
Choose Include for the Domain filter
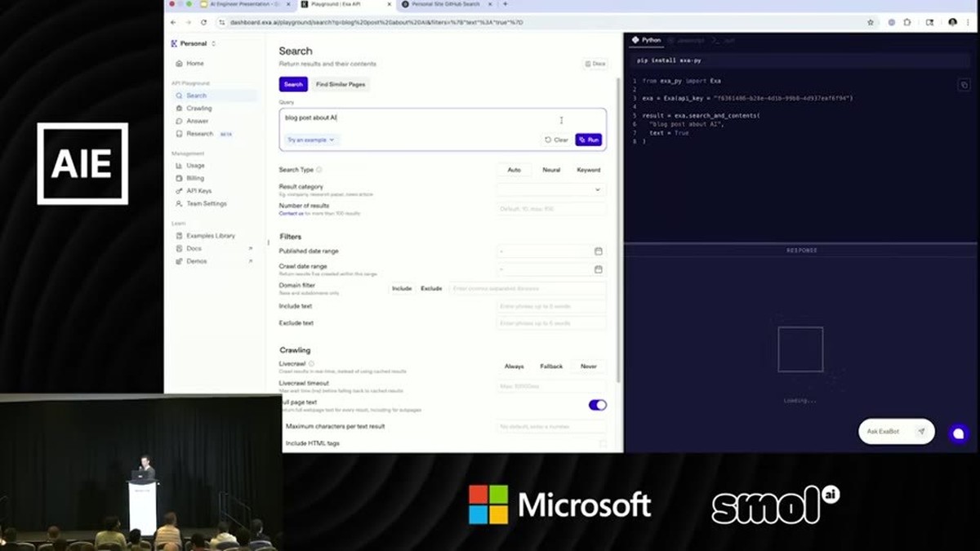coord(402,288)
